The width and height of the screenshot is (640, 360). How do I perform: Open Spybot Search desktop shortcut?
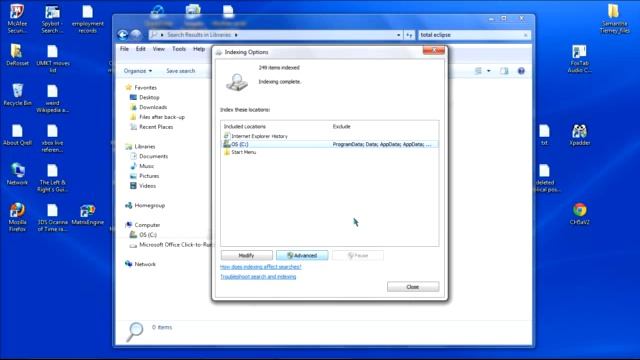tap(52, 18)
